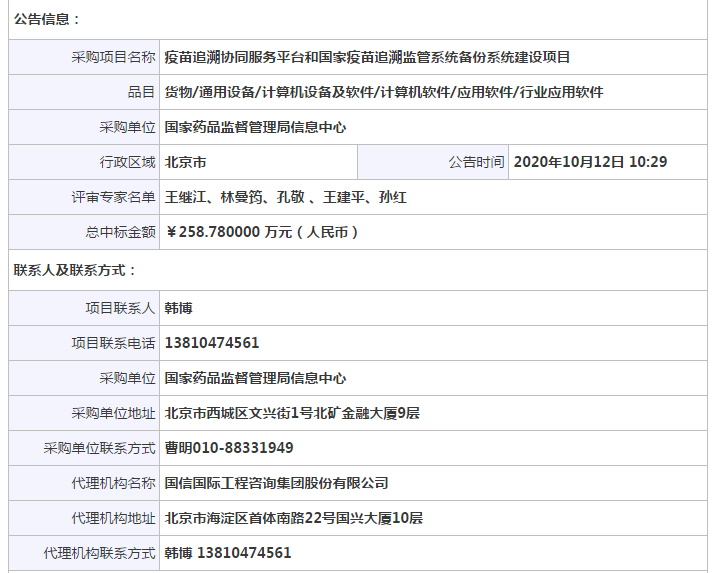This screenshot has height=573, width=713.
Task: Click the 品目 category path text
Action: pos(384,92)
